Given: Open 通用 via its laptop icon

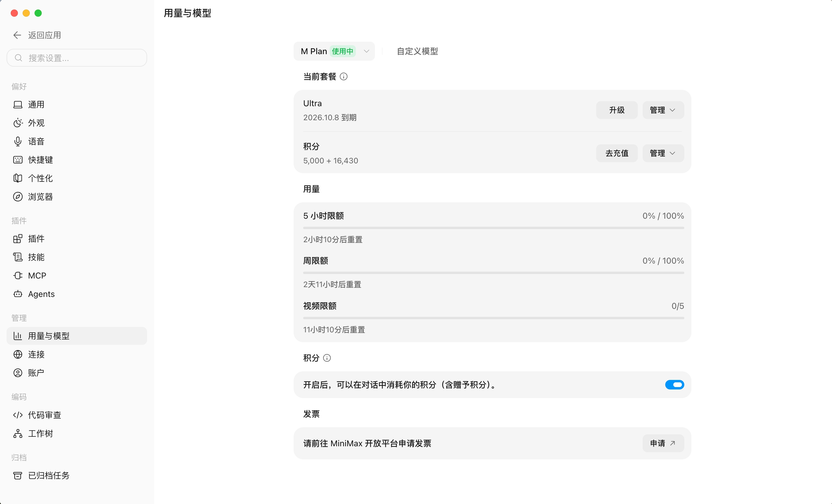Looking at the screenshot, I should click(18, 104).
